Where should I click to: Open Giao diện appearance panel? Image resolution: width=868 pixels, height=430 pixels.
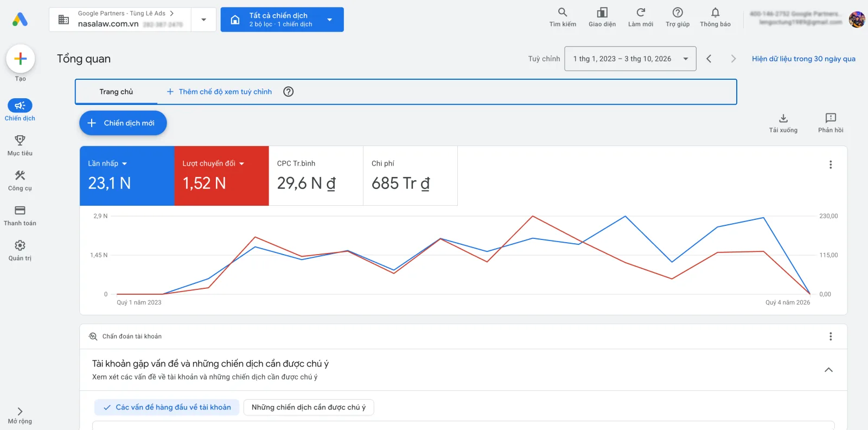pyautogui.click(x=602, y=17)
